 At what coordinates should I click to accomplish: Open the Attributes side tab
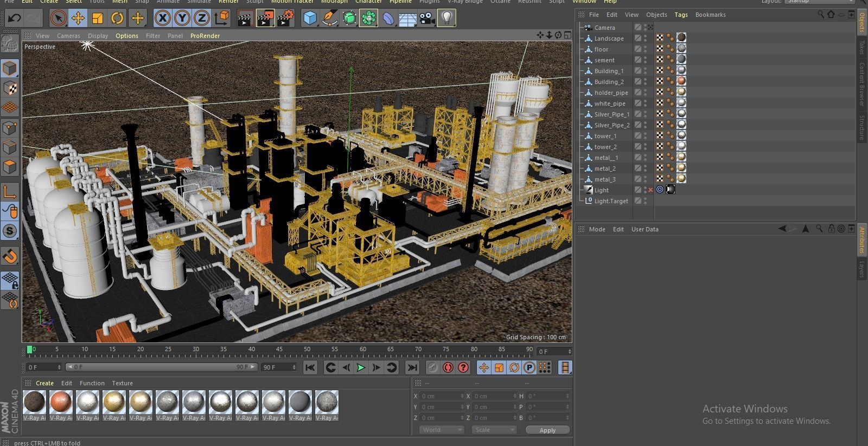861,240
